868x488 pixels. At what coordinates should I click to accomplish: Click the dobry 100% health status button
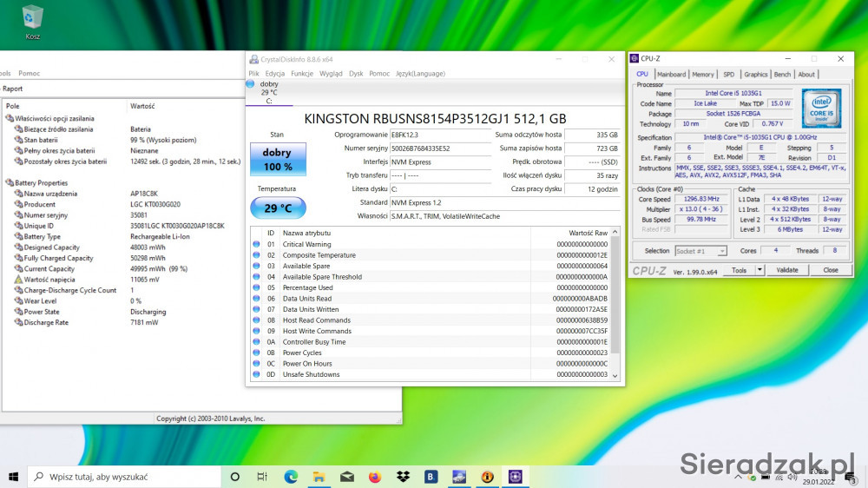click(278, 160)
